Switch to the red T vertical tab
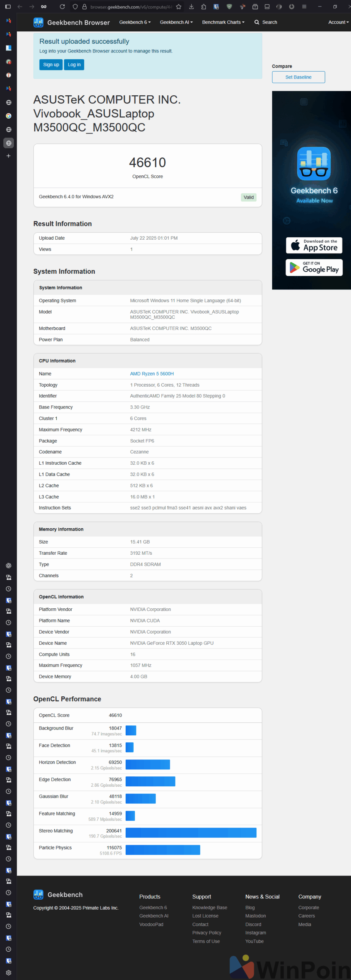The height and width of the screenshot is (980, 351). click(x=8, y=75)
